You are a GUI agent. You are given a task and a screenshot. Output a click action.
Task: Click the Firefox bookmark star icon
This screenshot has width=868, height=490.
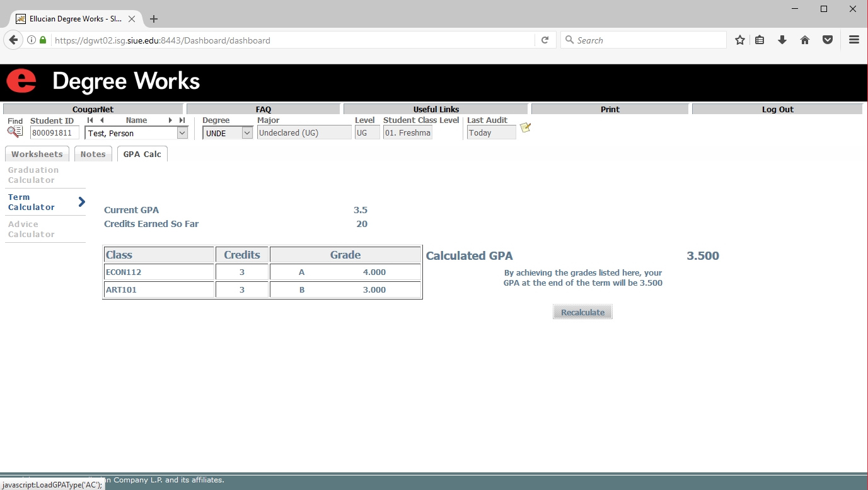[x=740, y=40]
